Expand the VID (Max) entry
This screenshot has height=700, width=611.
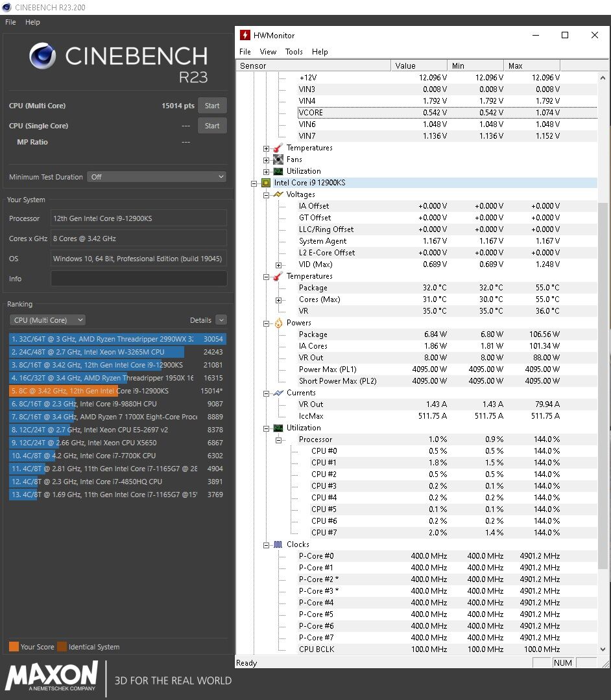(279, 265)
